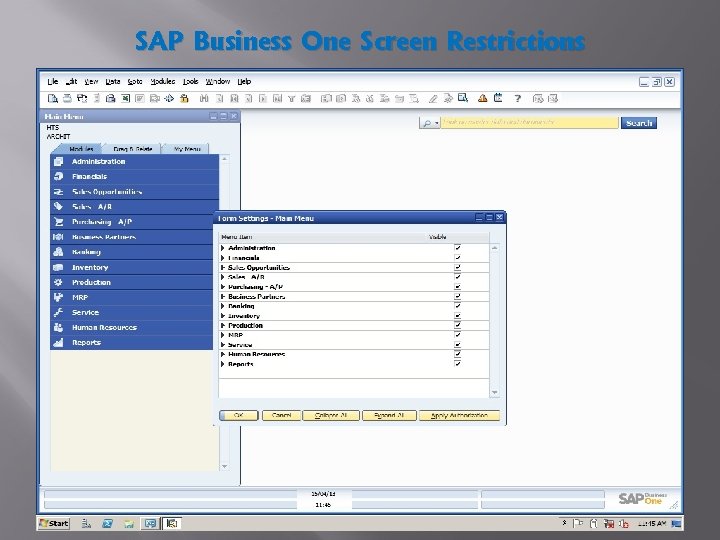Click scroll-down arrow of Form Settings list

tap(495, 392)
